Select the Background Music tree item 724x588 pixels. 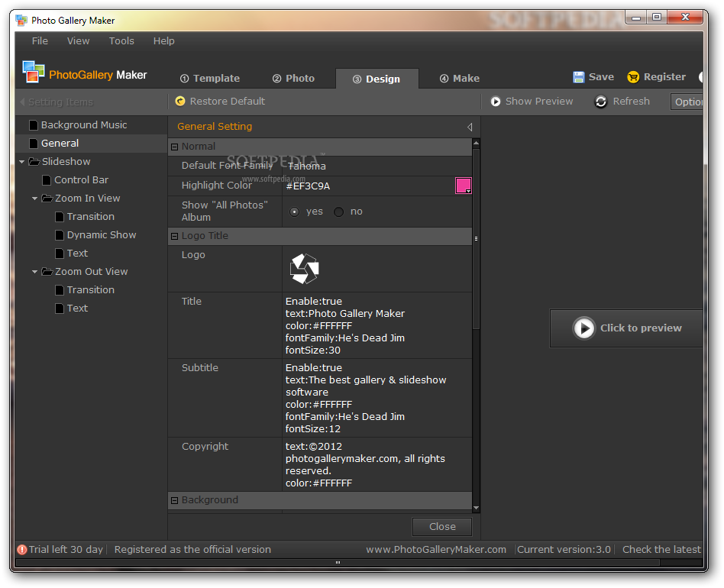(83, 125)
